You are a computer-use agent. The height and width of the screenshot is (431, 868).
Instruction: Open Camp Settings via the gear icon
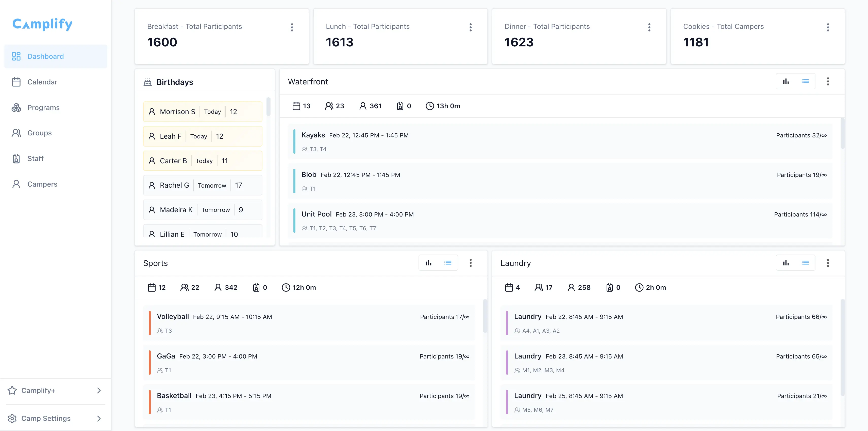click(x=12, y=418)
